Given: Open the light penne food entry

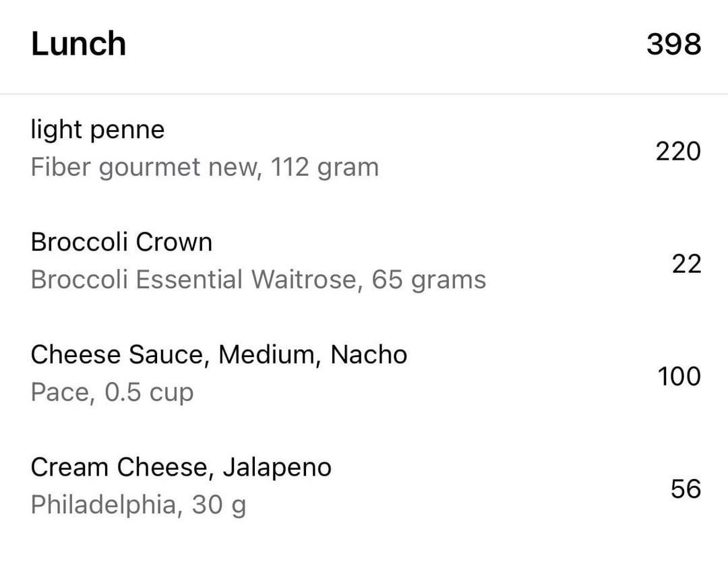Looking at the screenshot, I should point(364,150).
